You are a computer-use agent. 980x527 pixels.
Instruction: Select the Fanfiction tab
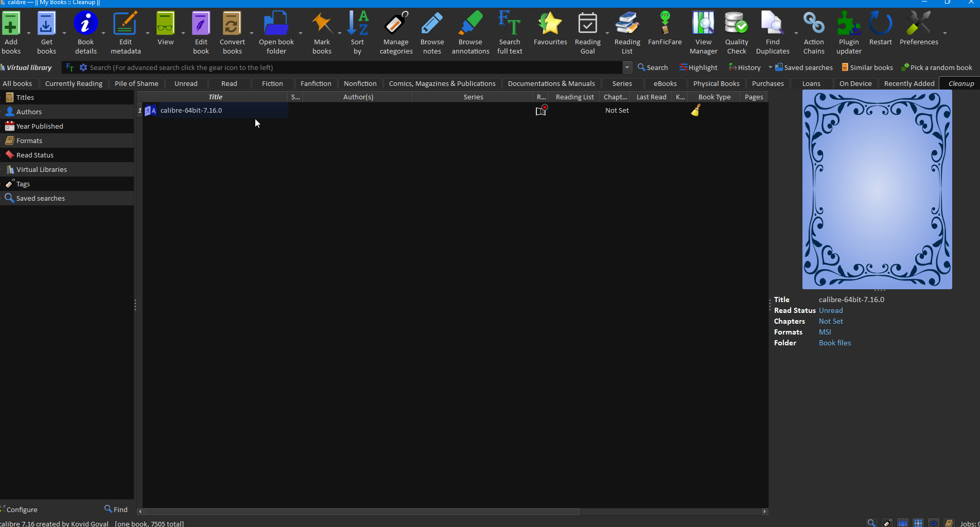pos(316,83)
